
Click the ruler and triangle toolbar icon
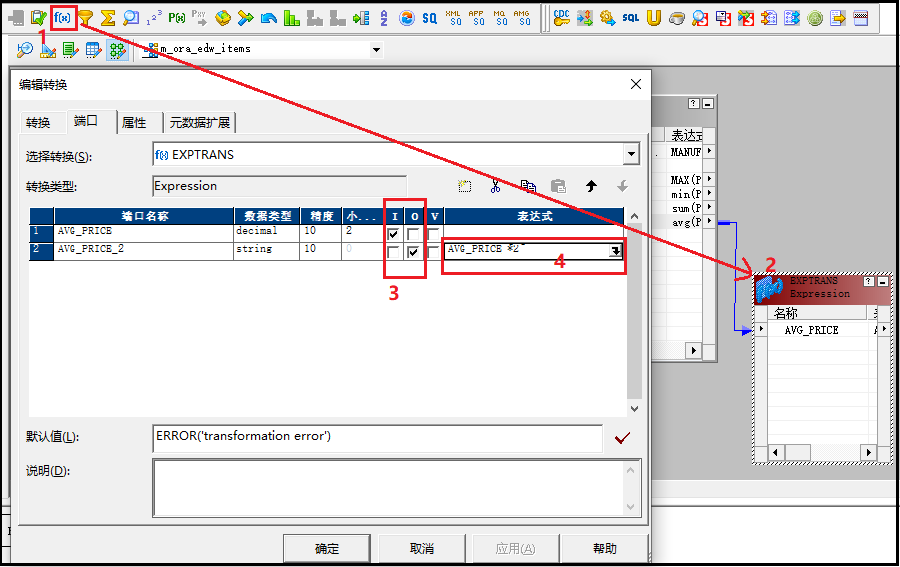(x=48, y=50)
